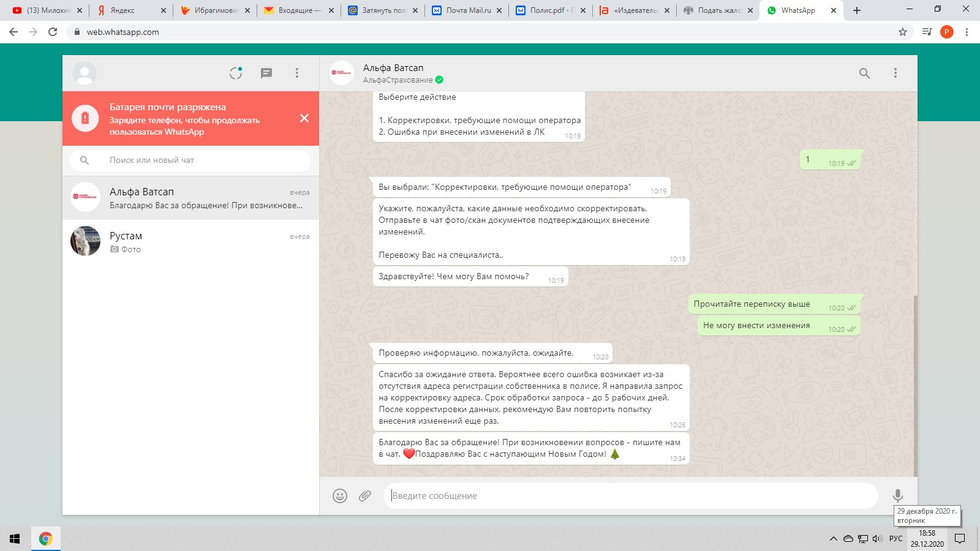The width and height of the screenshot is (980, 551).
Task: Click the contact name Альфа Ватсап in header
Action: 393,68
